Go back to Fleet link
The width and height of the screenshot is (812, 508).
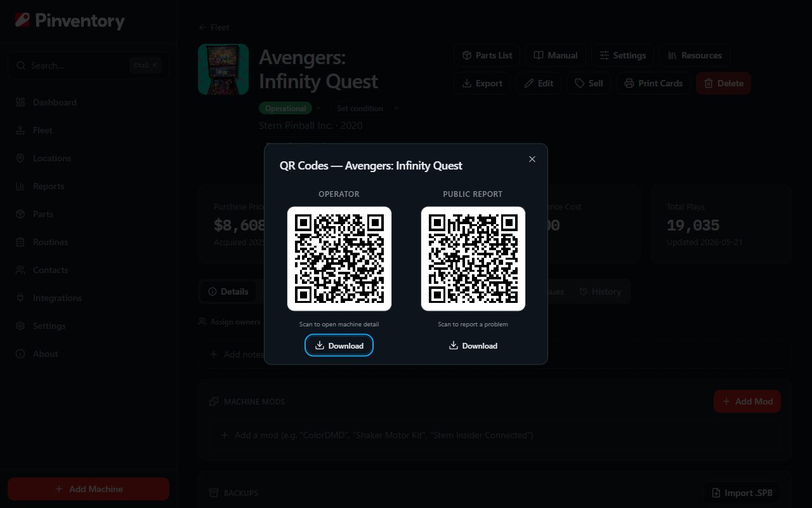[214, 27]
